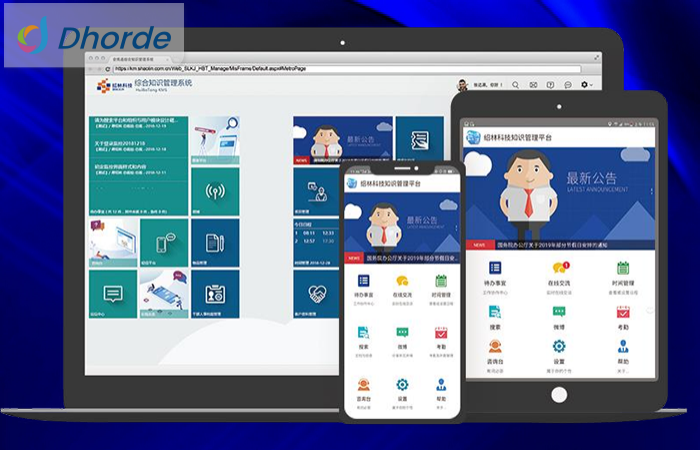The height and width of the screenshot is (450, 700).
Task: Click the broadcast signal tile on laptop
Action: click(214, 191)
